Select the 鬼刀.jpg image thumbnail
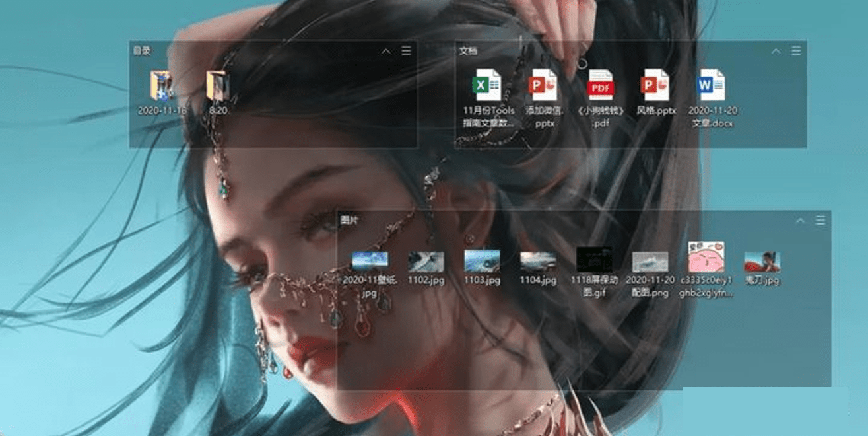This screenshot has height=436, width=868. click(x=762, y=262)
